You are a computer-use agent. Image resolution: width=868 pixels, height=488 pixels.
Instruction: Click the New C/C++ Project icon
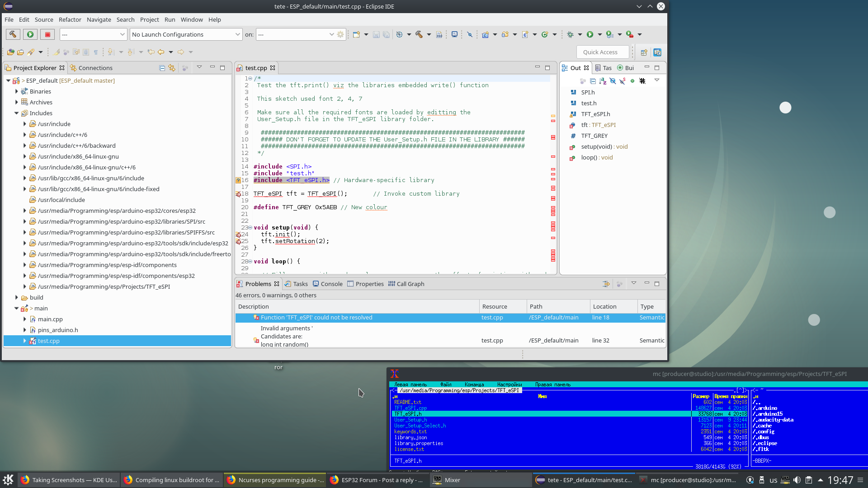coord(485,34)
